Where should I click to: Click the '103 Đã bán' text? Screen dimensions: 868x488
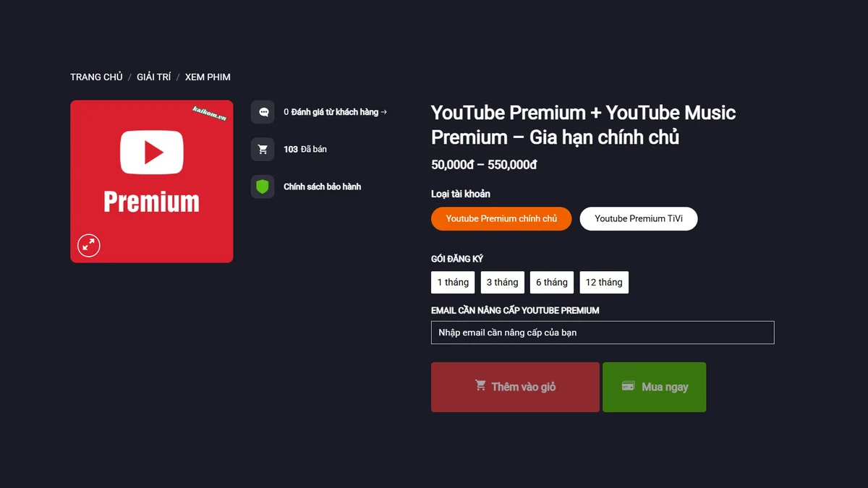pos(305,149)
